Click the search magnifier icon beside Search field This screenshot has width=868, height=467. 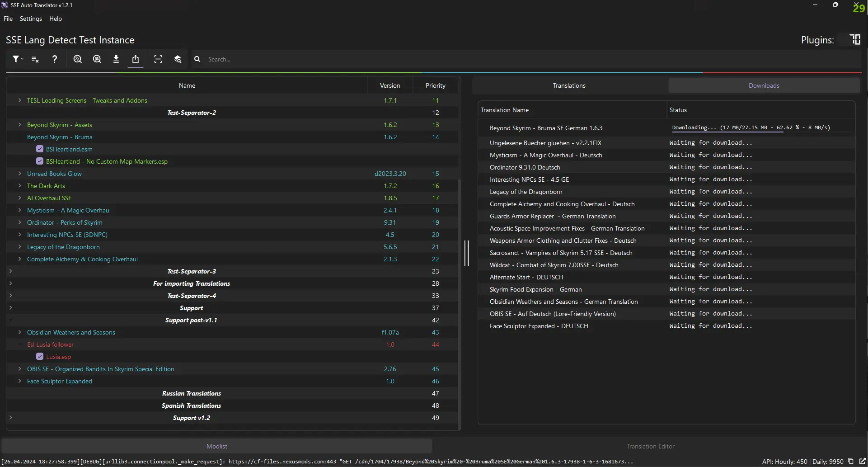click(197, 59)
